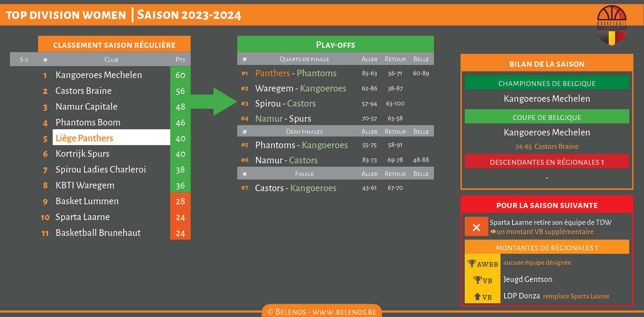Click the Championnes de Belgique green banner
Image resolution: width=644 pixels, height=317 pixels.
click(547, 84)
